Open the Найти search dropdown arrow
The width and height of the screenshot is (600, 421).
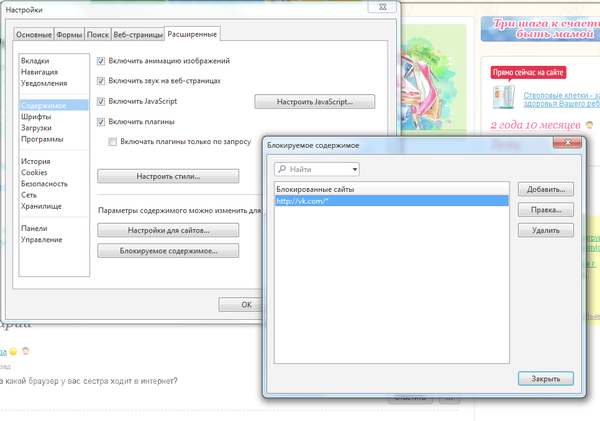tap(352, 170)
